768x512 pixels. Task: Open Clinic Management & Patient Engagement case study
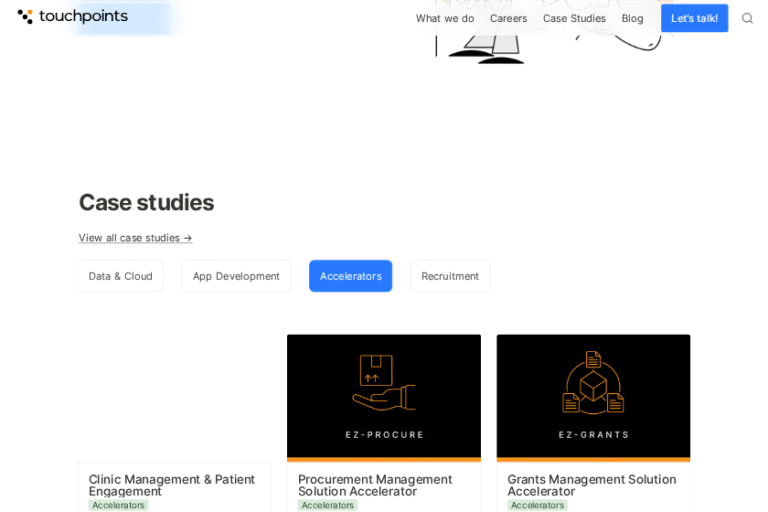tap(172, 485)
